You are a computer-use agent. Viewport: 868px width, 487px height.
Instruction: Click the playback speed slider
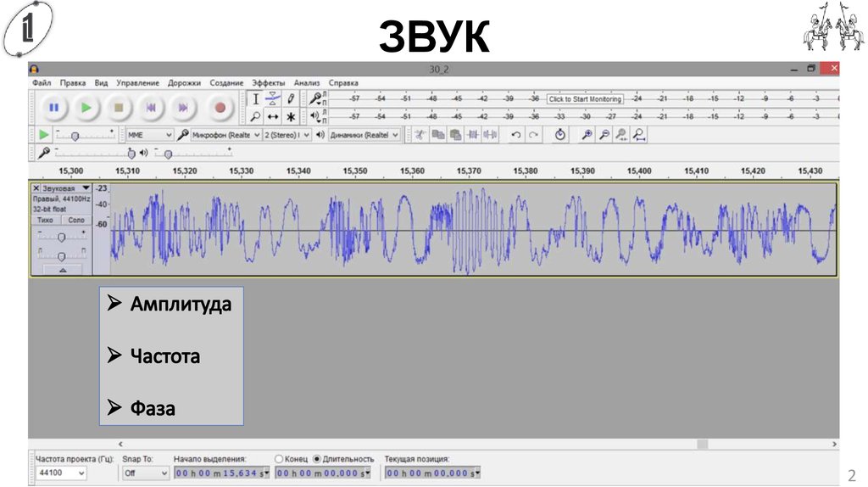click(86, 135)
